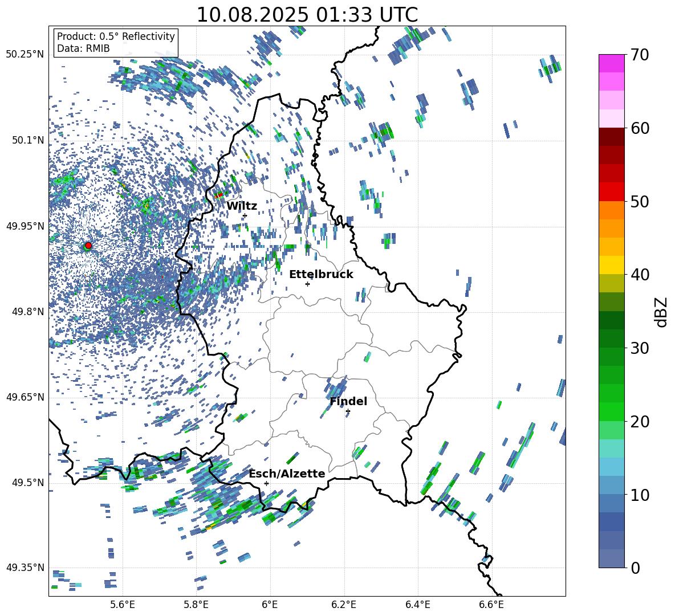The width and height of the screenshot is (675, 616).
Task: Pick the light cyan colorbar segment near 15
Action: click(611, 448)
